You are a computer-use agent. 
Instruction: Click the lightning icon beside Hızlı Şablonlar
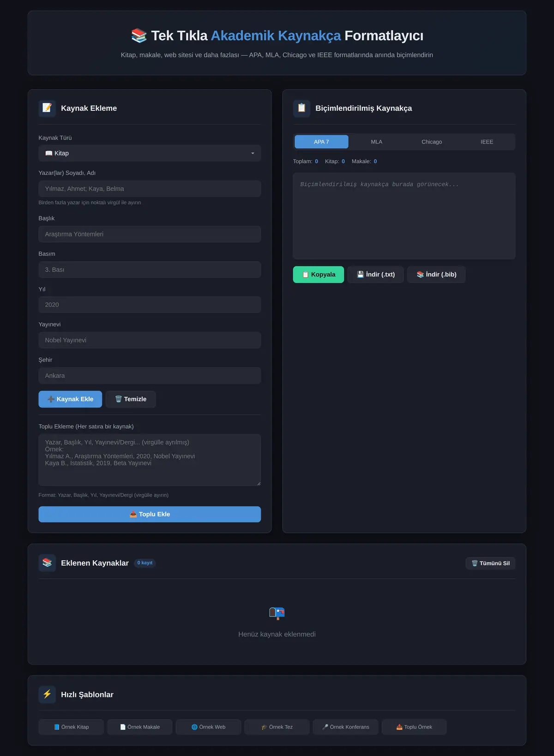[47, 695]
